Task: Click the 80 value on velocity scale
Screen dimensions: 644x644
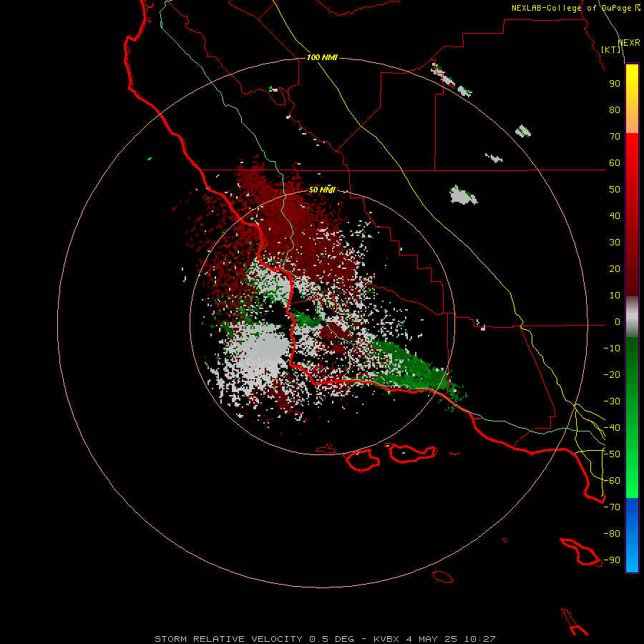Action: coord(615,110)
